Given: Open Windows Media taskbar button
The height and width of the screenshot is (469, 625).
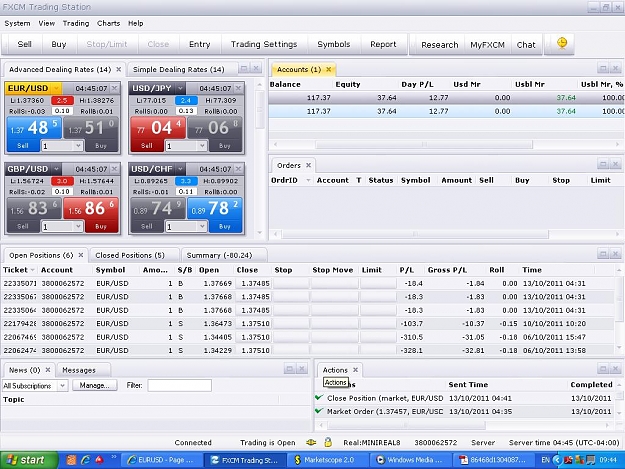Looking at the screenshot, I should (x=410, y=460).
